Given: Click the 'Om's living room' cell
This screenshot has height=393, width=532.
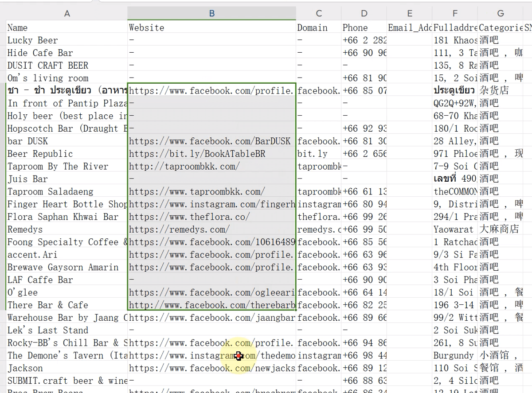Looking at the screenshot, I should (x=67, y=78).
